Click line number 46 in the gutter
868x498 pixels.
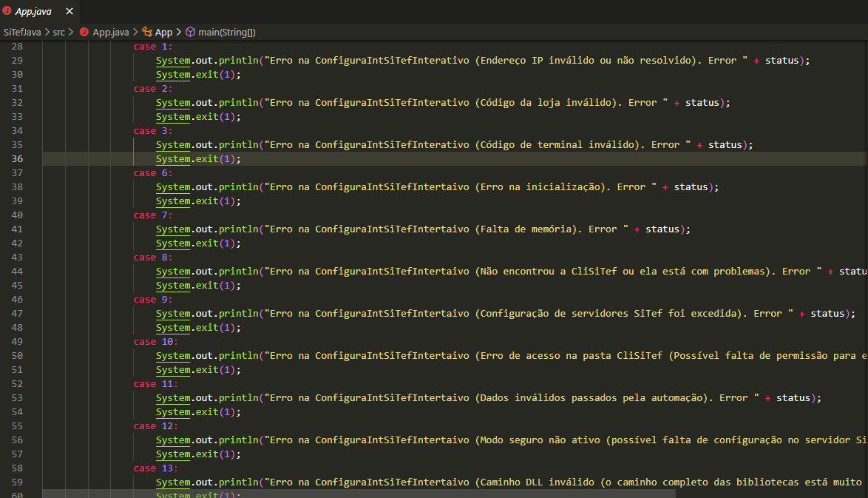17,300
